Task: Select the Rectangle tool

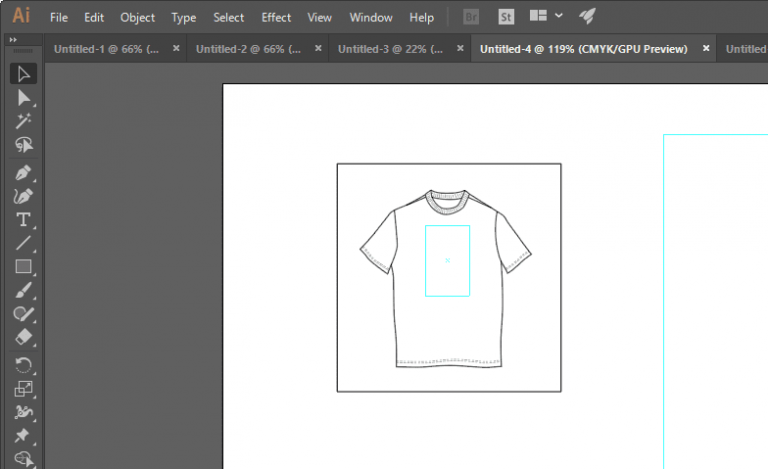Action: [x=23, y=266]
